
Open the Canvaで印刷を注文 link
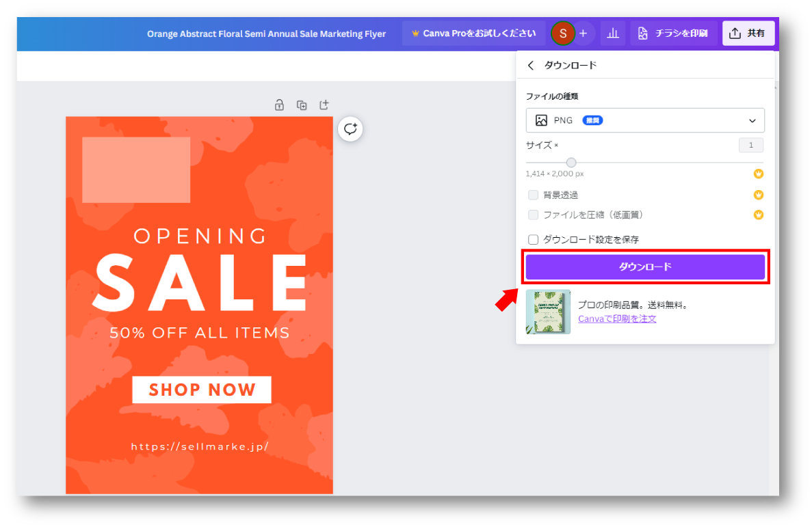tap(617, 318)
